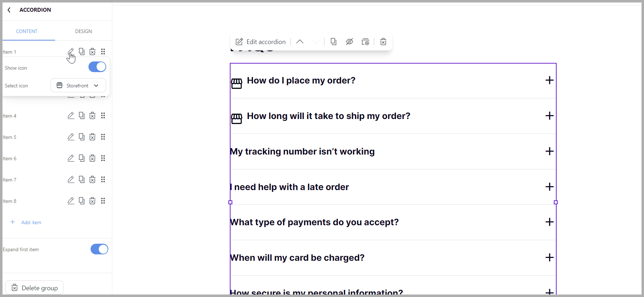Switch to the Content tab
644x297 pixels.
click(x=27, y=31)
